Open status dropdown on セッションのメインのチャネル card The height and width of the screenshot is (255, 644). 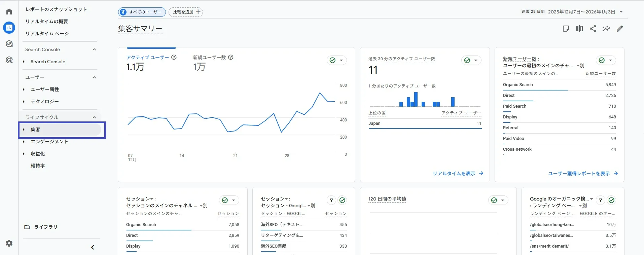coord(229,200)
